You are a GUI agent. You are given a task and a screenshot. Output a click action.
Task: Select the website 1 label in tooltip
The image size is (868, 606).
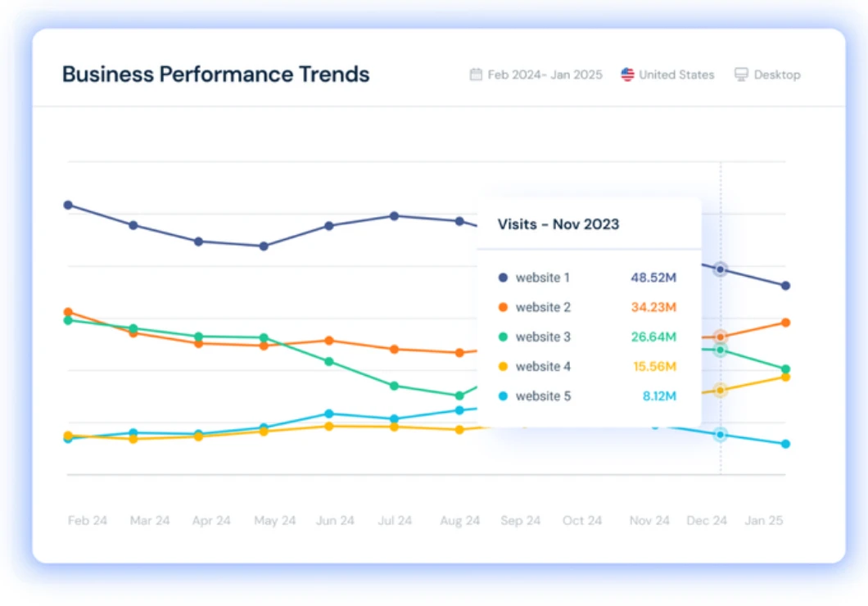[542, 278]
